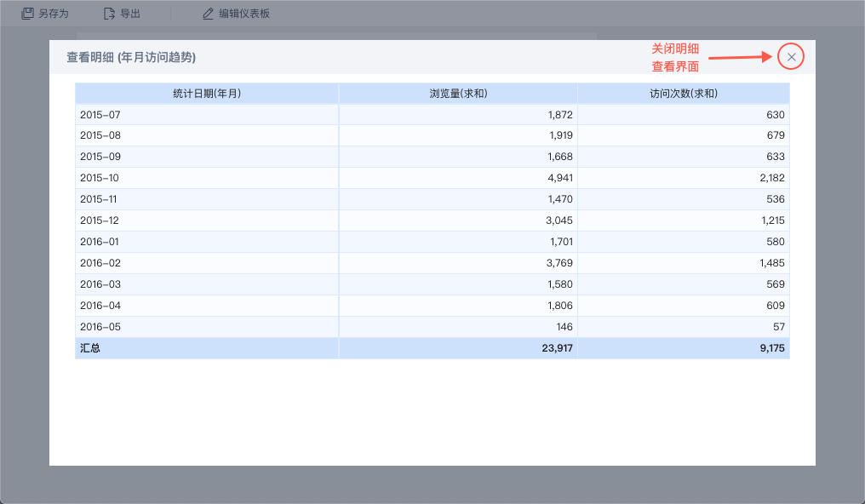Click the page views value 1,701
The width and height of the screenshot is (865, 504).
tap(561, 242)
